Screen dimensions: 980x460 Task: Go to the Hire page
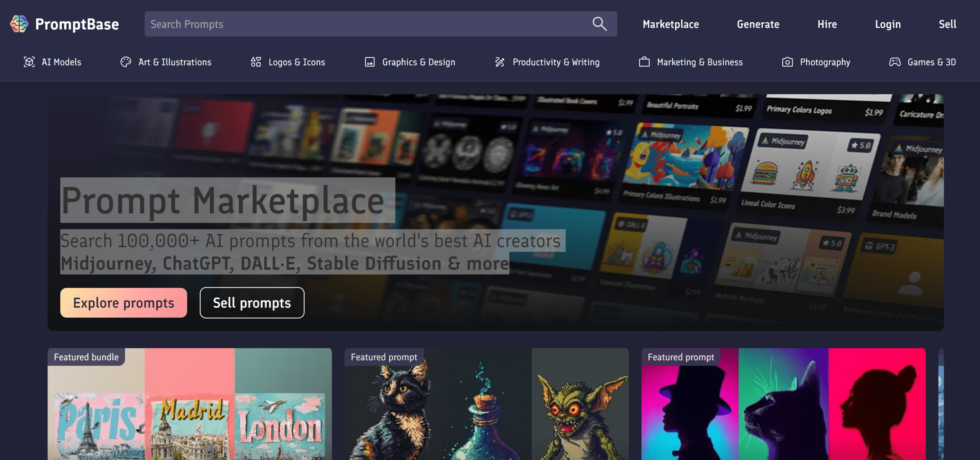827,24
